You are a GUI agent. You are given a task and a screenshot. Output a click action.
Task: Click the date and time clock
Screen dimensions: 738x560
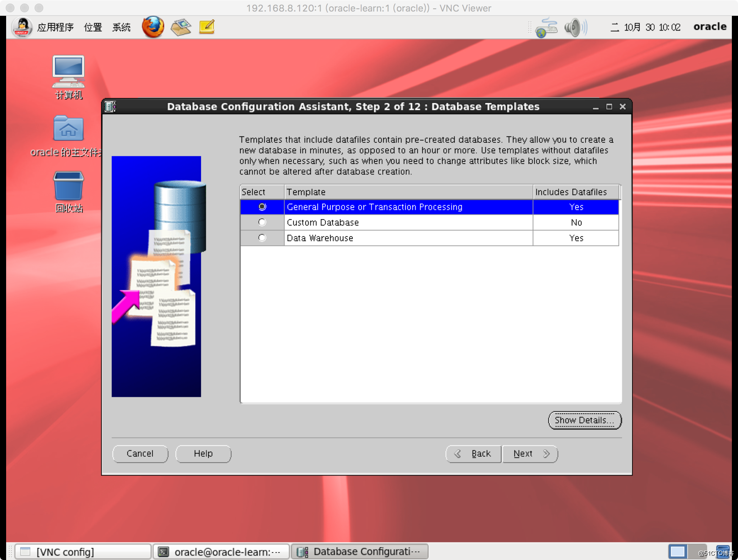(x=645, y=27)
